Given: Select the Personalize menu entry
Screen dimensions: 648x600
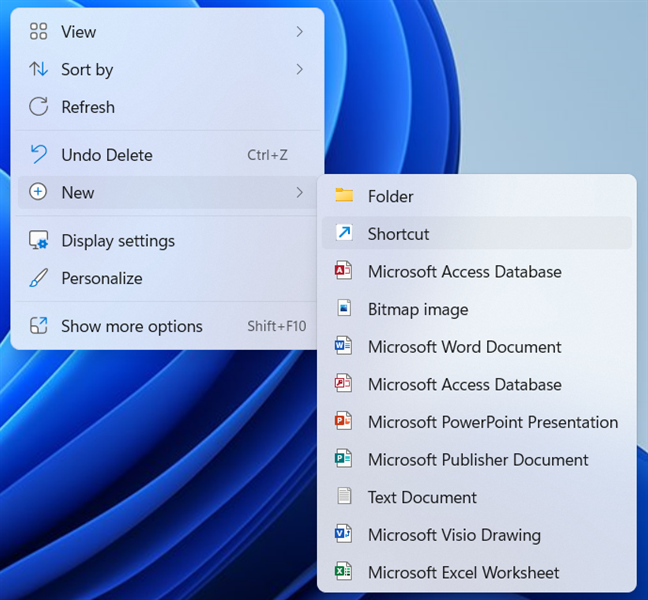Looking at the screenshot, I should pyautogui.click(x=167, y=278).
